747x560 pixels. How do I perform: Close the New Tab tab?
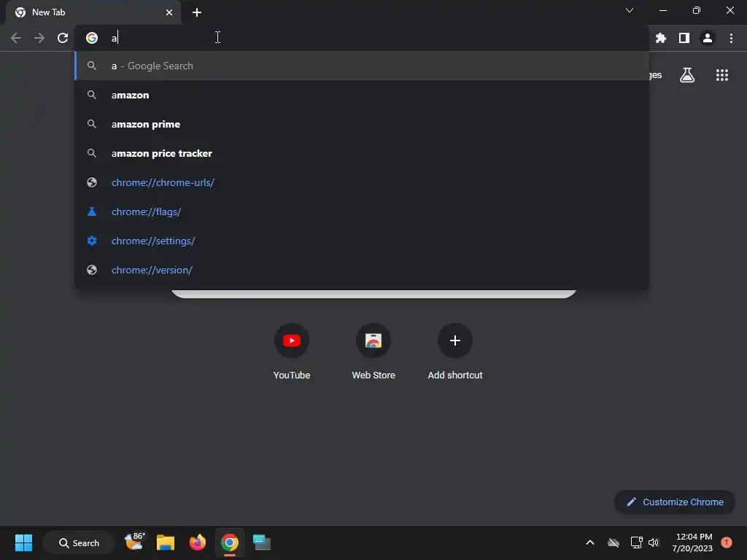(x=169, y=12)
